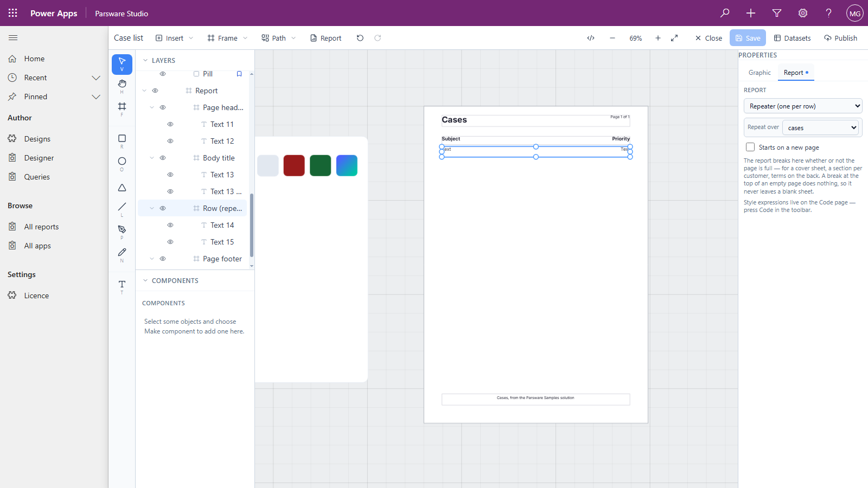Toggle visibility of Page footer layer
Image resolution: width=868 pixels, height=488 pixels.
(x=163, y=259)
